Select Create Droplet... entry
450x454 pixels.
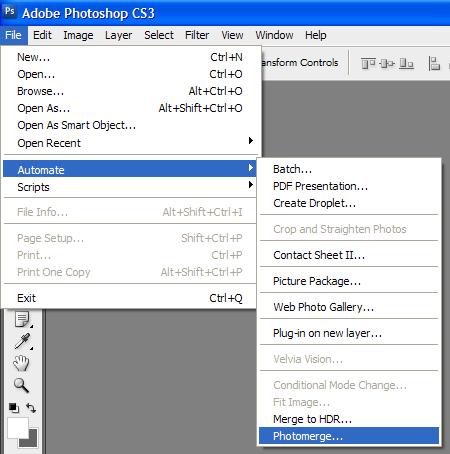tap(349, 203)
